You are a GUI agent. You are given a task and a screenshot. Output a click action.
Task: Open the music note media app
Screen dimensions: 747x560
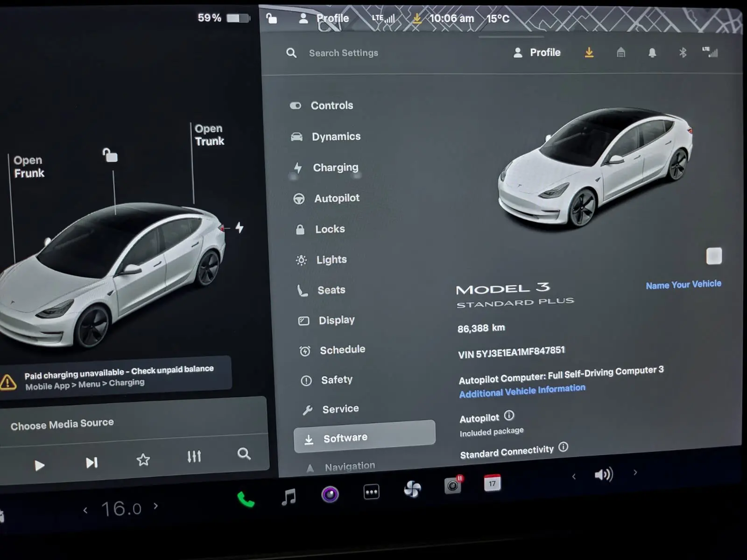coord(289,497)
